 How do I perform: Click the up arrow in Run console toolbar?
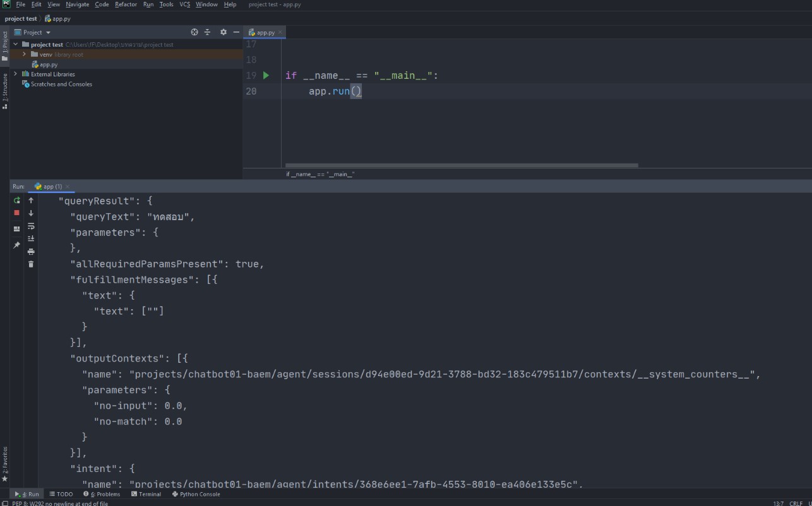pos(31,200)
